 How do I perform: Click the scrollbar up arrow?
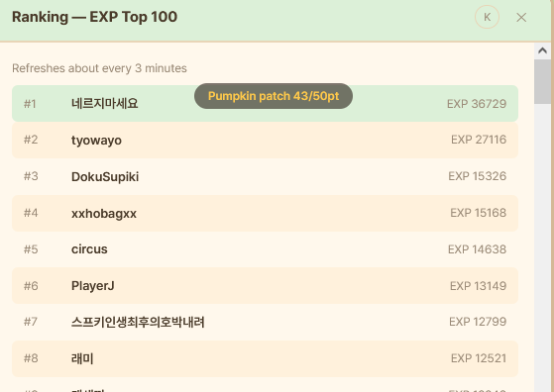click(x=542, y=50)
